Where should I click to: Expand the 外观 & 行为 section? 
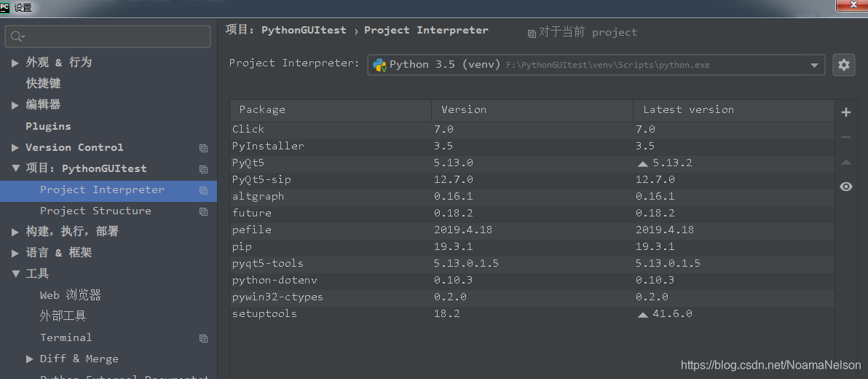[x=15, y=63]
